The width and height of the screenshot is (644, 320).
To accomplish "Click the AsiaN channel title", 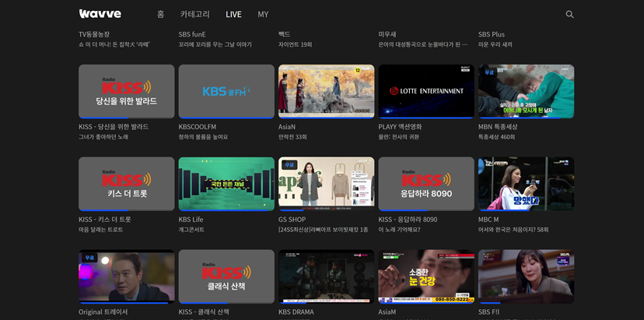I will [x=287, y=127].
